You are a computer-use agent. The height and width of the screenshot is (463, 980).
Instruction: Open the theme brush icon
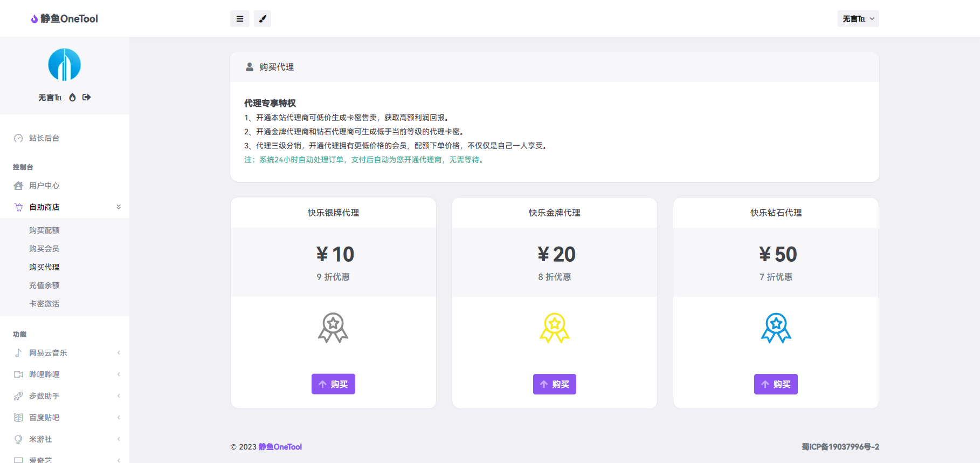(x=263, y=19)
